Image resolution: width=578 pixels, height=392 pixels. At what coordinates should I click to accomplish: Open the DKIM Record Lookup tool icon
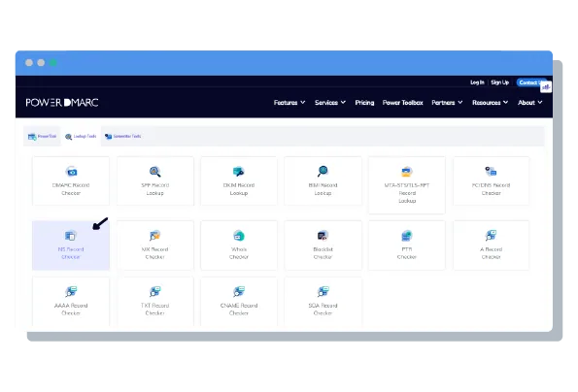[239, 172]
